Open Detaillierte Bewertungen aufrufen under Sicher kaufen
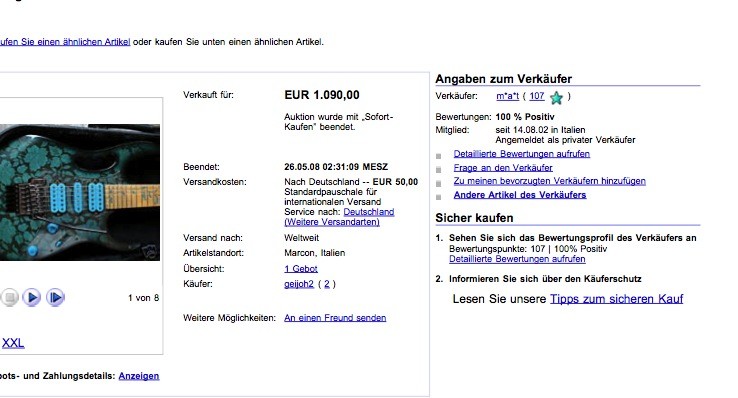738x398 pixels. point(517,259)
